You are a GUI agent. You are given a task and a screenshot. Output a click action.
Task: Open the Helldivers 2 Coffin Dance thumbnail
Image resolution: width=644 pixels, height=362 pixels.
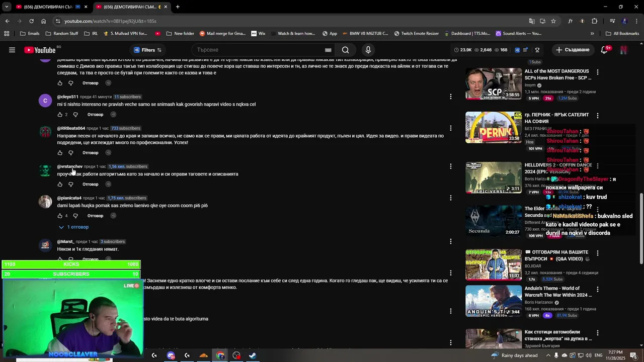494,177
